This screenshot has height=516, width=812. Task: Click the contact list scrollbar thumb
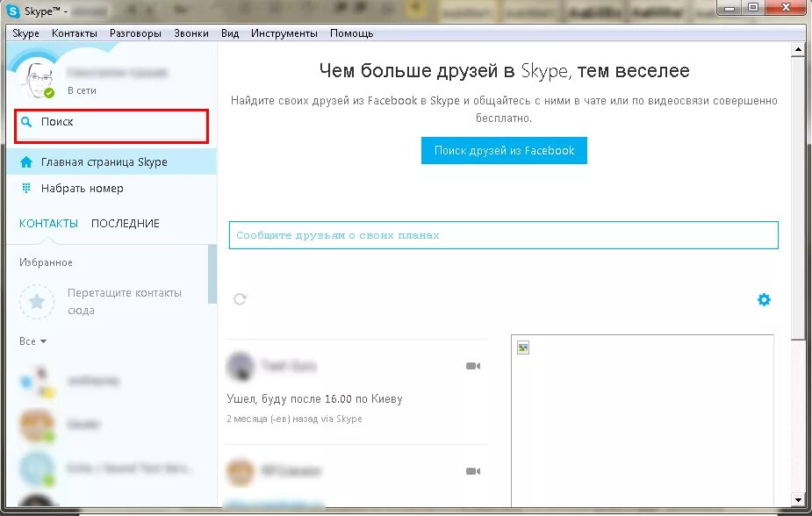212,275
